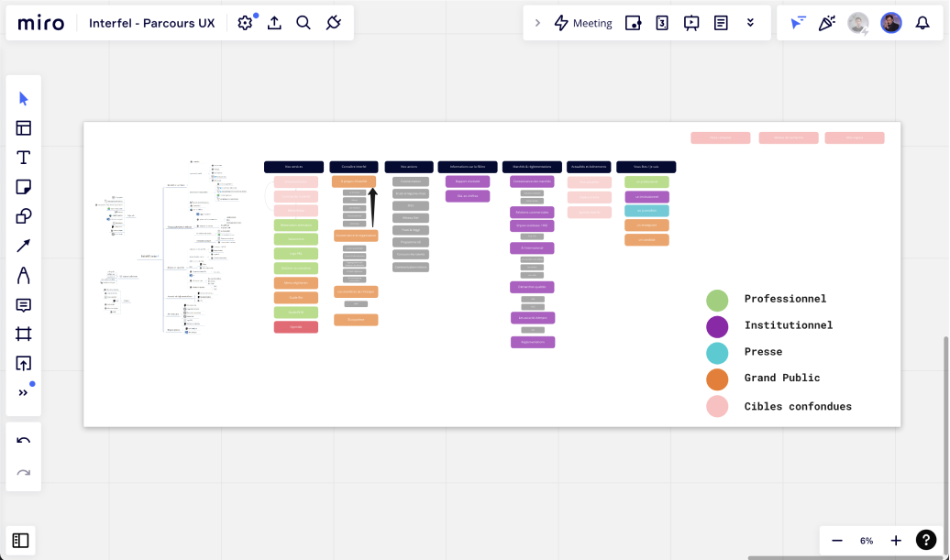
Task: Toggle the frames side panel
Action: tap(21, 541)
